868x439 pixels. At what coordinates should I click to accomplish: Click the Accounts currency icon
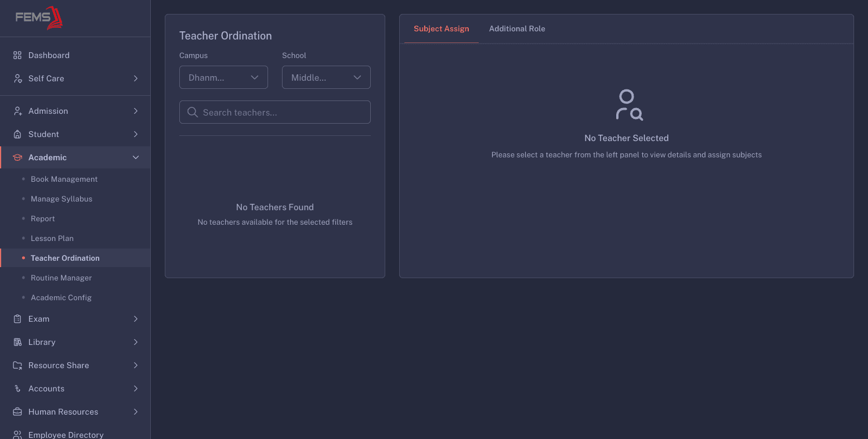pyautogui.click(x=17, y=388)
